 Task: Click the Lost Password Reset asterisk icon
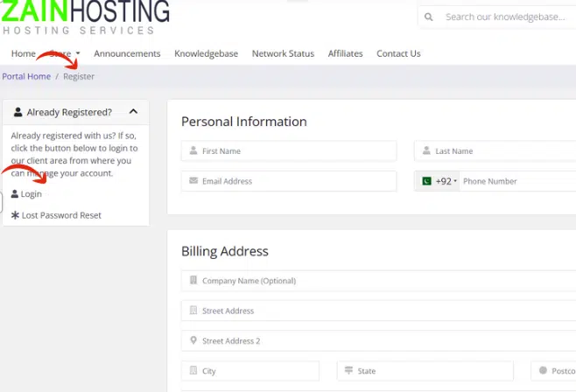(x=15, y=215)
